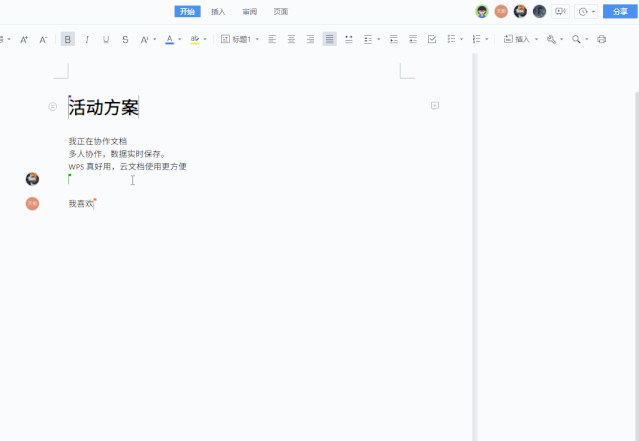
Task: Decrease paragraph indent
Action: [394, 40]
